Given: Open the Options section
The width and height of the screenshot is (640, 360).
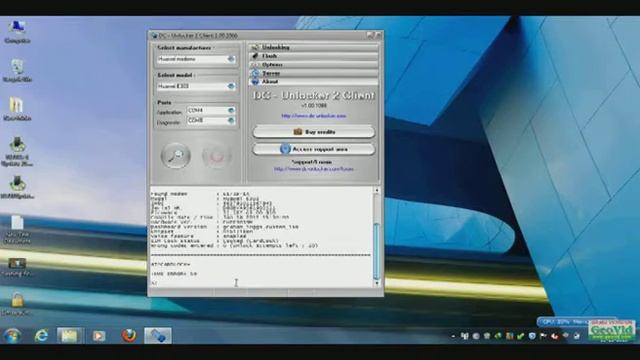Looking at the screenshot, I should click(313, 64).
